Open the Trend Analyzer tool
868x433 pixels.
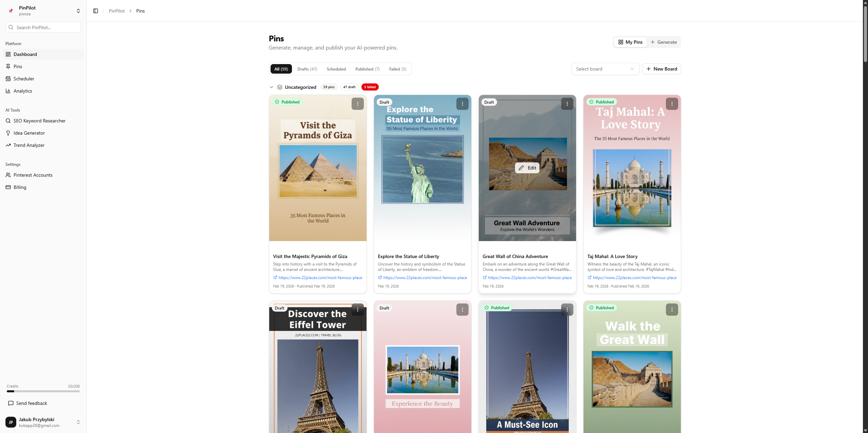pyautogui.click(x=29, y=145)
